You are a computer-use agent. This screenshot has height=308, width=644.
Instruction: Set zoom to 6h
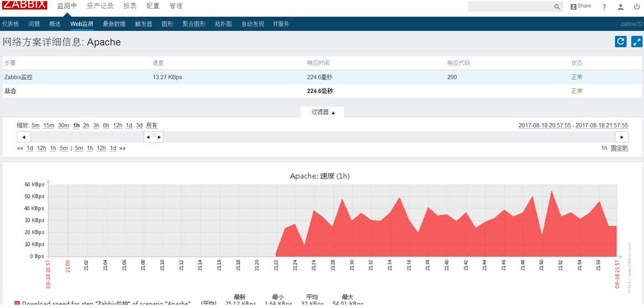tap(106, 126)
